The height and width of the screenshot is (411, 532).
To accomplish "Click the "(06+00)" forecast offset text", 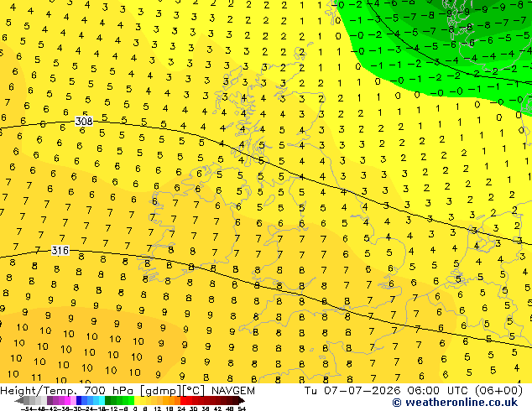I will pos(498,391).
